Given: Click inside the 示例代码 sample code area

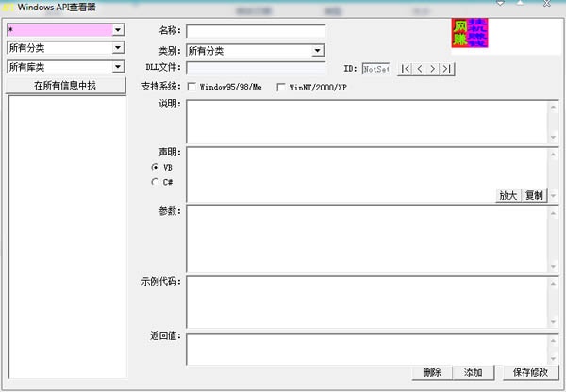Looking at the screenshot, I should 368,302.
